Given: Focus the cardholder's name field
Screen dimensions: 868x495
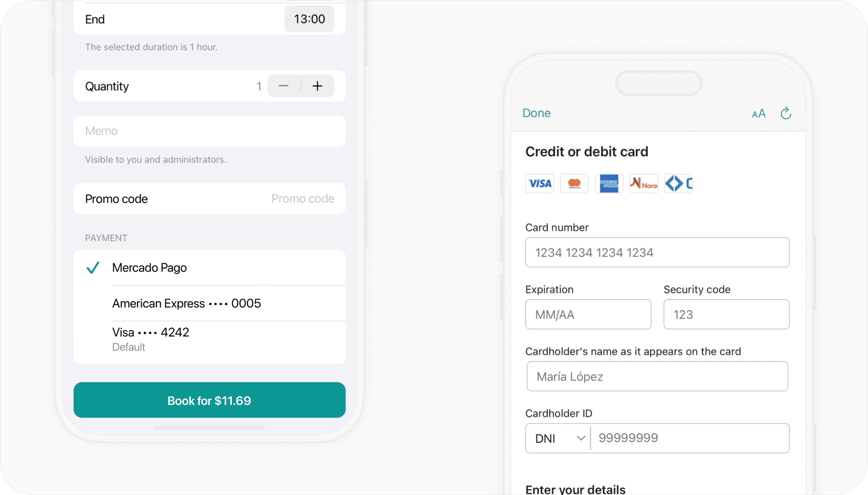Looking at the screenshot, I should click(657, 376).
